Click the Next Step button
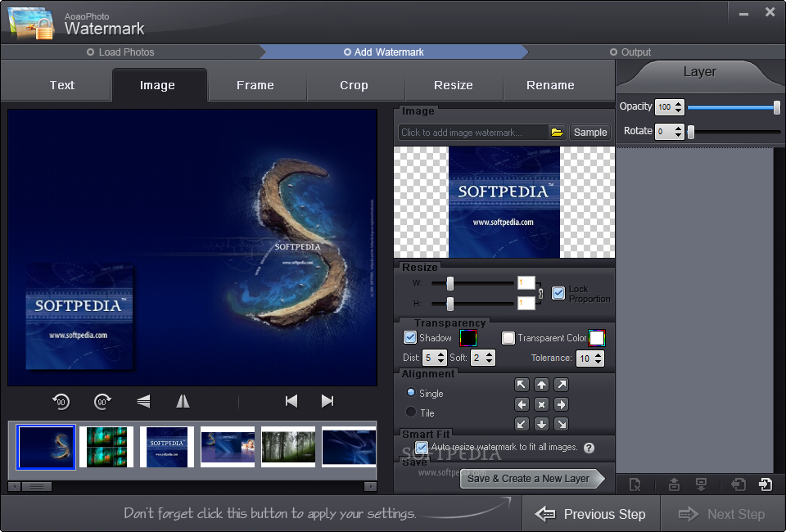Viewport: 786px width, 532px height. [722, 514]
